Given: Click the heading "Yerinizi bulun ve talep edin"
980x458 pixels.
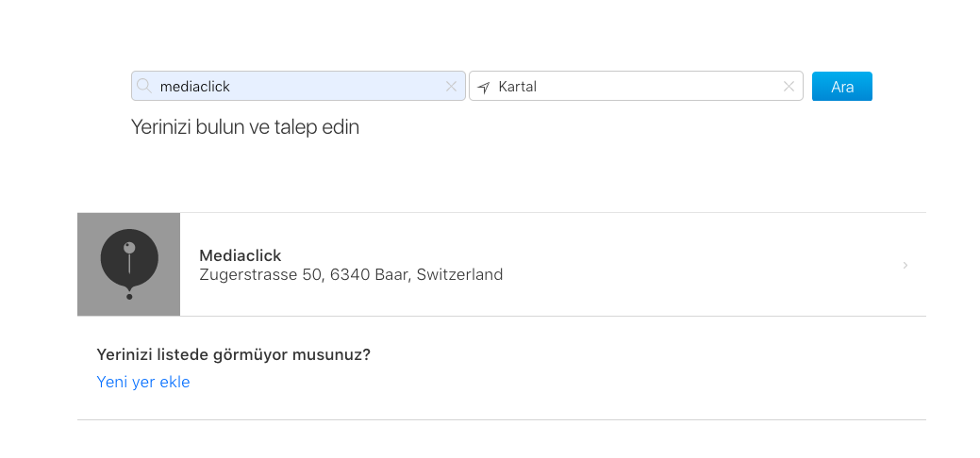Looking at the screenshot, I should point(245,126).
